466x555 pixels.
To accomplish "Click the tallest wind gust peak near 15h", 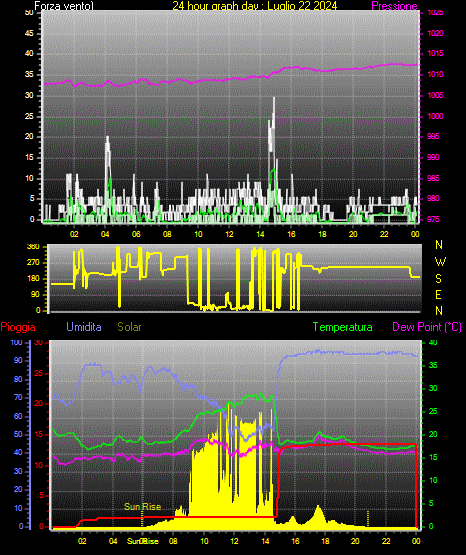I will (274, 99).
